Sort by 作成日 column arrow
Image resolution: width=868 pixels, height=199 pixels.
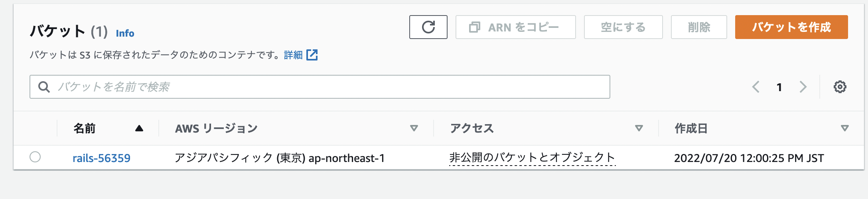tap(844, 128)
